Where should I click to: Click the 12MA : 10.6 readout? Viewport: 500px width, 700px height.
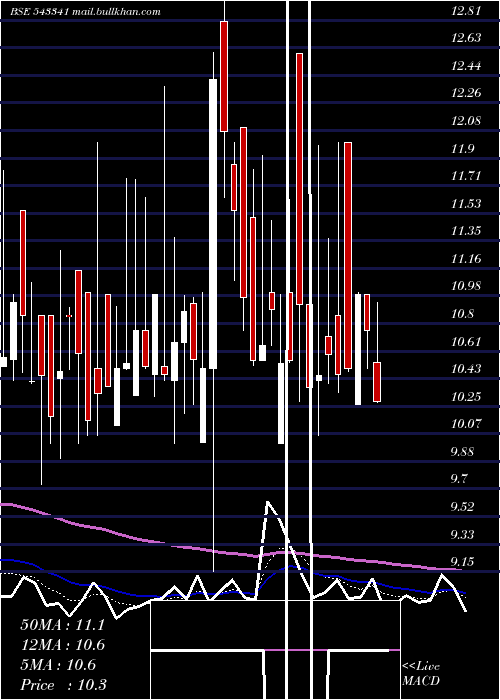62,645
